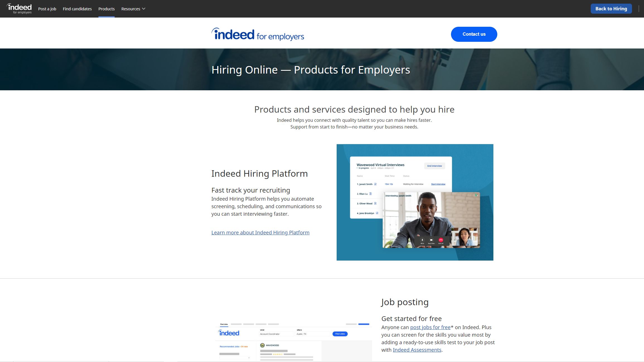Click the Start interview link in screenshot
Image resolution: width=644 pixels, height=362 pixels.
(x=437, y=184)
